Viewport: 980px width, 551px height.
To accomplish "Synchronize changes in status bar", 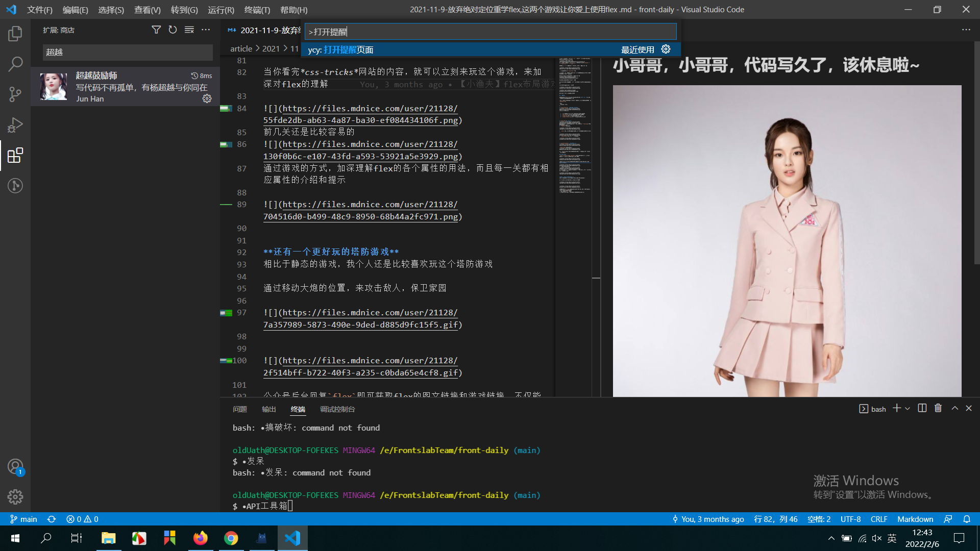I will click(52, 519).
